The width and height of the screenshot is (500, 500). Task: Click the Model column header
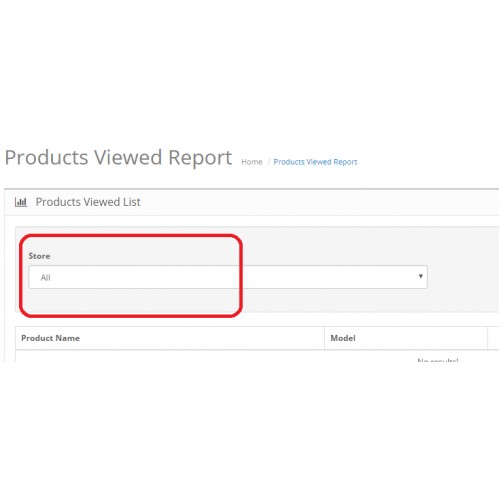pos(343,338)
